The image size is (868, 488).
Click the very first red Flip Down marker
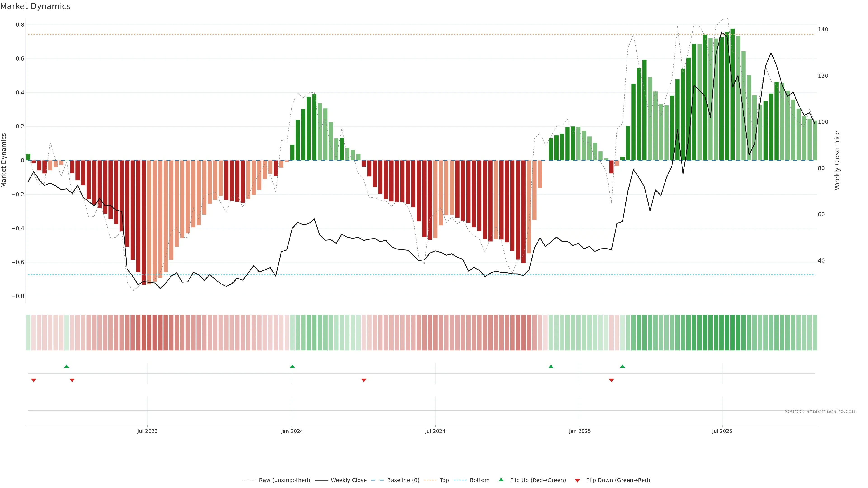coord(34,380)
